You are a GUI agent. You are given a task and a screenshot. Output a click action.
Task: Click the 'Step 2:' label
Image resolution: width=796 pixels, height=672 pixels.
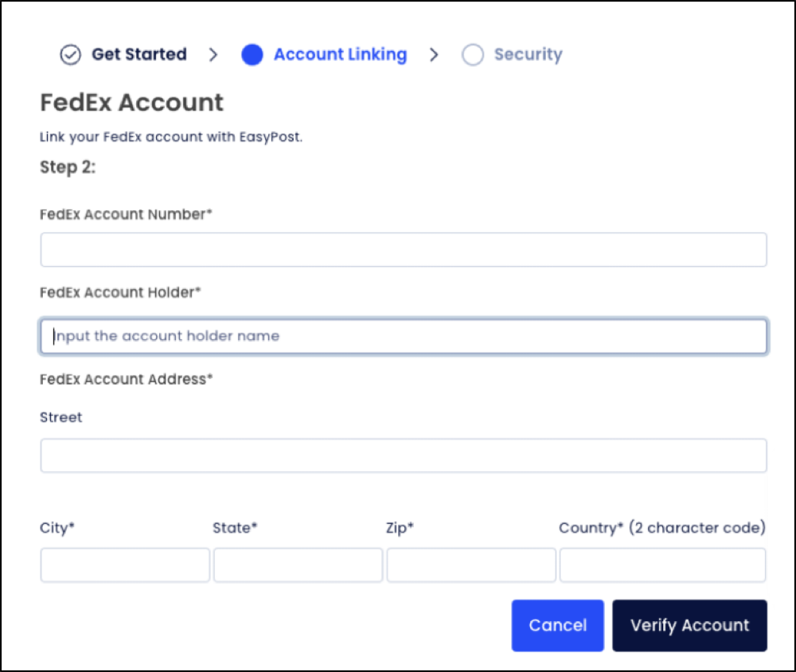pyautogui.click(x=68, y=167)
